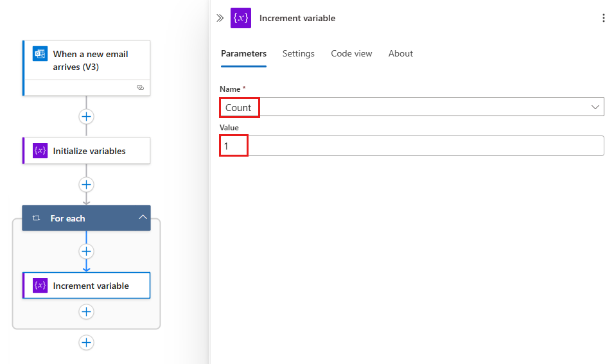Click the loop icon on For each

pos(37,218)
